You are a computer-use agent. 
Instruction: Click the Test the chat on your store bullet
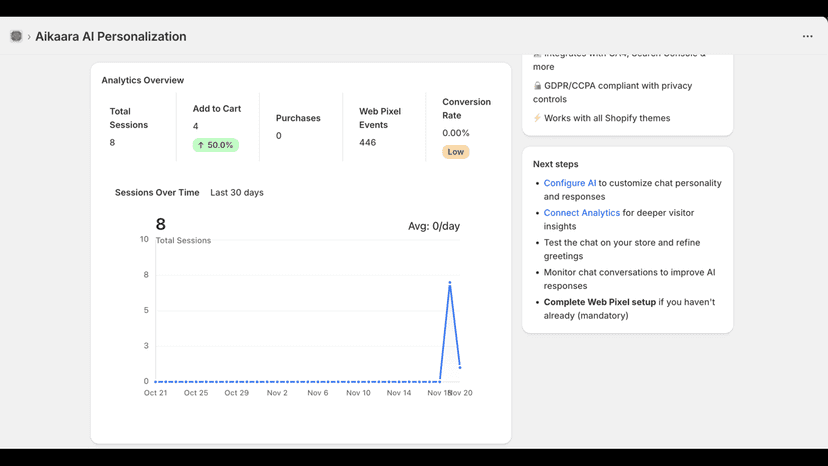[x=622, y=249]
